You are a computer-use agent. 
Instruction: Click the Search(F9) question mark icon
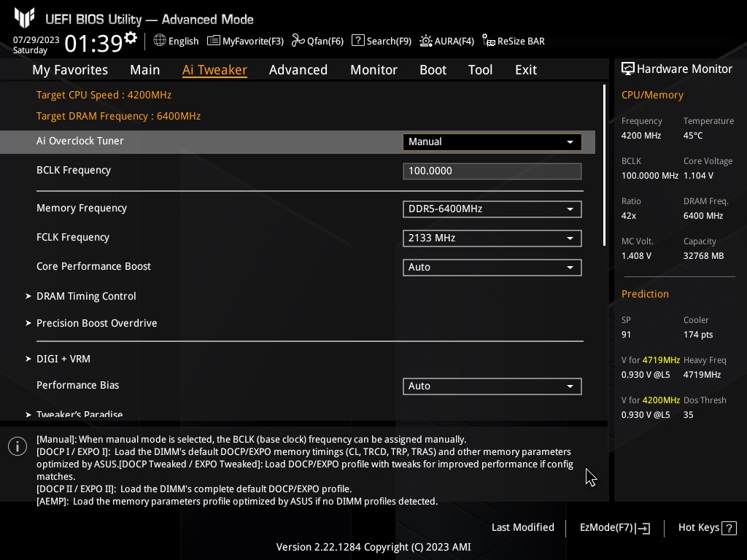pyautogui.click(x=357, y=41)
